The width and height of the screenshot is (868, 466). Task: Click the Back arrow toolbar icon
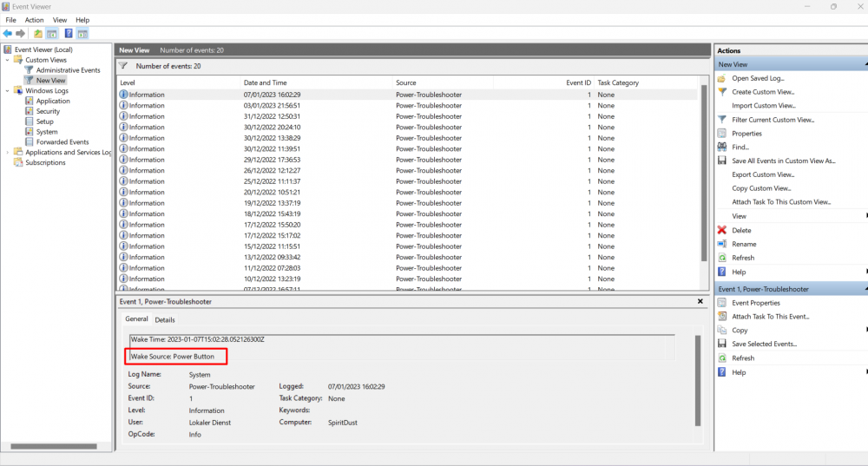[8, 34]
